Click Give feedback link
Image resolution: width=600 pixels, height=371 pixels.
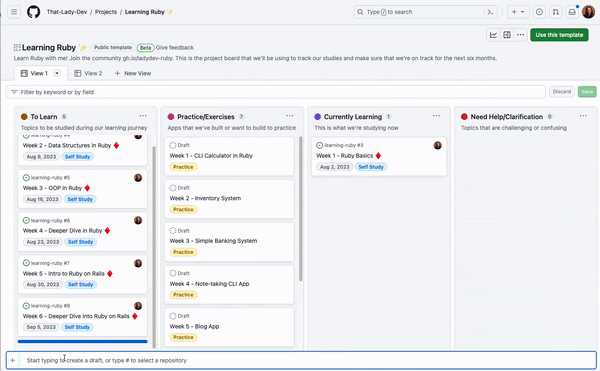tap(174, 47)
